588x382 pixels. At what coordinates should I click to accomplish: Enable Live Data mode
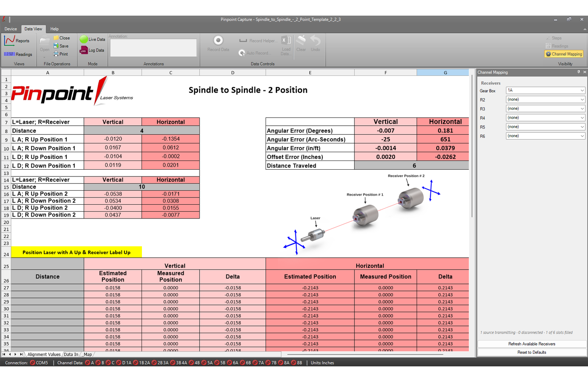92,39
